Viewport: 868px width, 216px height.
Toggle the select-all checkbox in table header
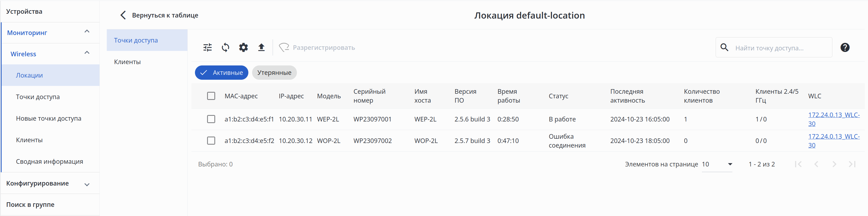[211, 96]
